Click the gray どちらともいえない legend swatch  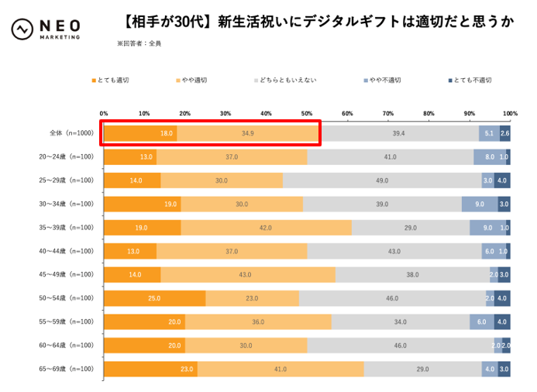point(256,81)
